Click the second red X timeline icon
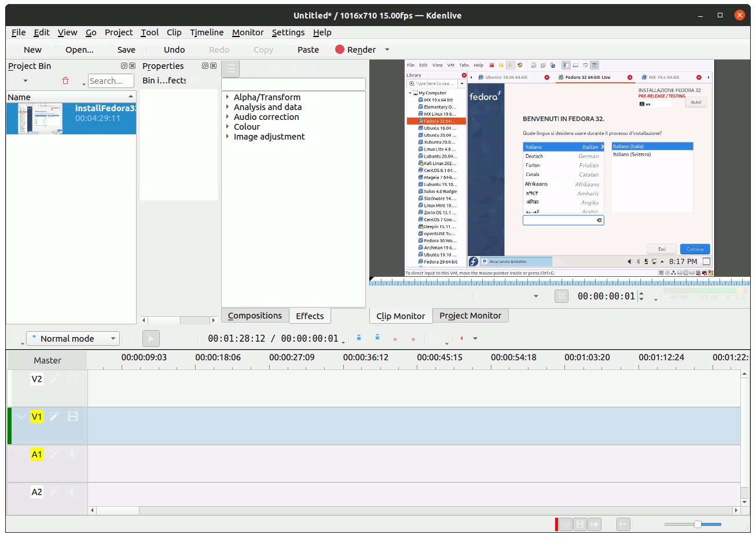Screen dimensions: 756x538 pos(413,339)
